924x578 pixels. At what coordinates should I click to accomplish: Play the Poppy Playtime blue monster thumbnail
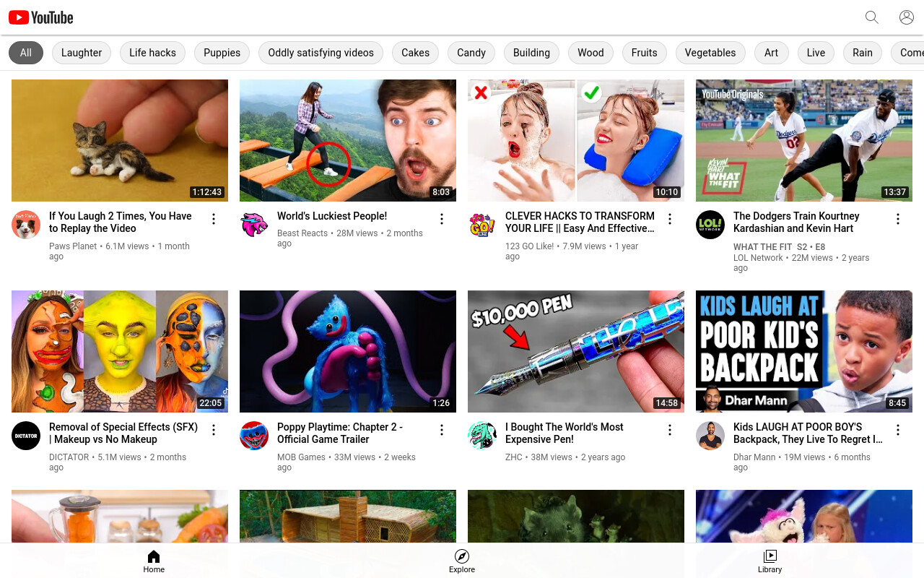348,351
